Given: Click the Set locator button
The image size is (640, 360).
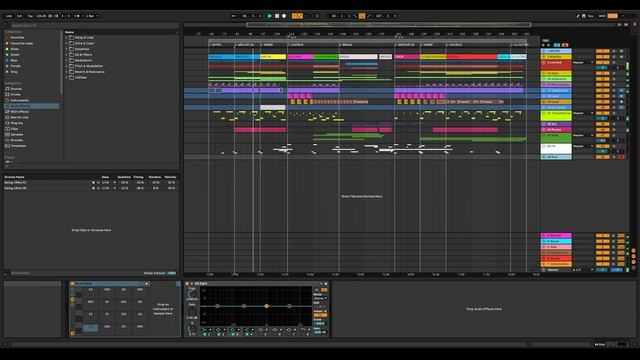Looking at the screenshot, I should pos(546,40).
